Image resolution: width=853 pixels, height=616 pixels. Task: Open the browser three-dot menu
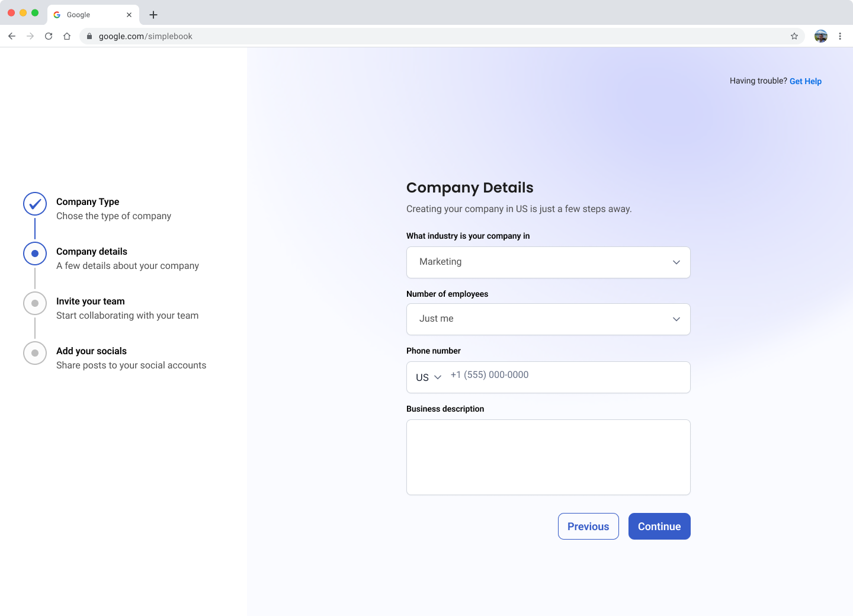(x=840, y=36)
